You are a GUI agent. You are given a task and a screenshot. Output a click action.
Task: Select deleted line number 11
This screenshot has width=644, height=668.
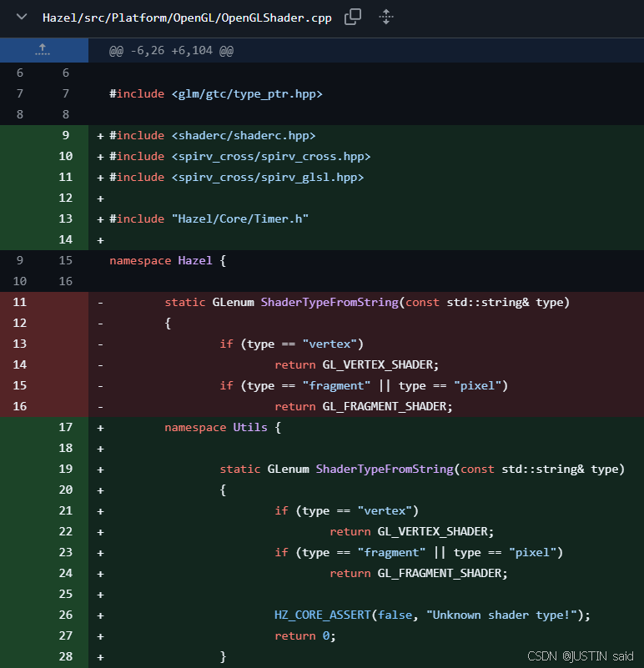coord(20,302)
